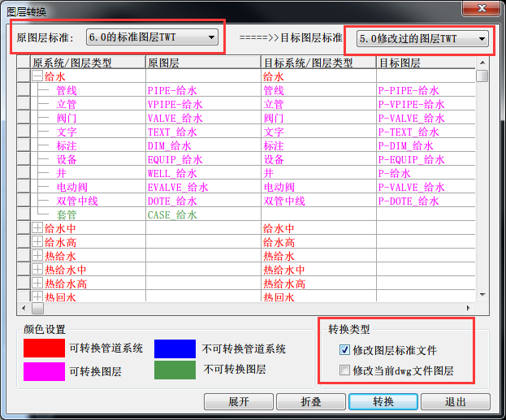Click horizontal scrollbar left arrow
The height and width of the screenshot is (420, 506).
pyautogui.click(x=24, y=309)
